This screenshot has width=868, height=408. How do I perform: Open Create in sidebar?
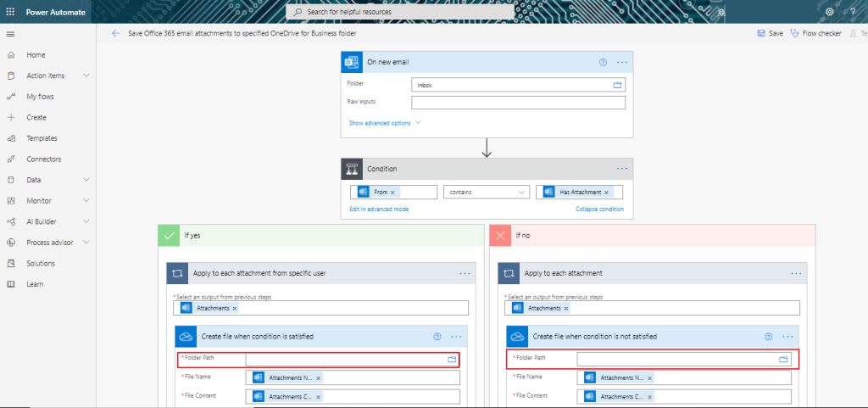coord(36,117)
